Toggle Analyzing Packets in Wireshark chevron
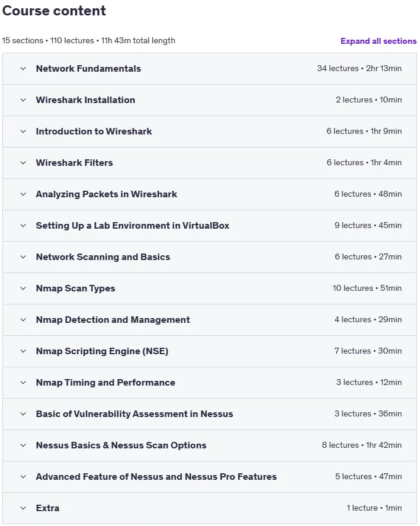This screenshot has width=420, height=526. (23, 194)
